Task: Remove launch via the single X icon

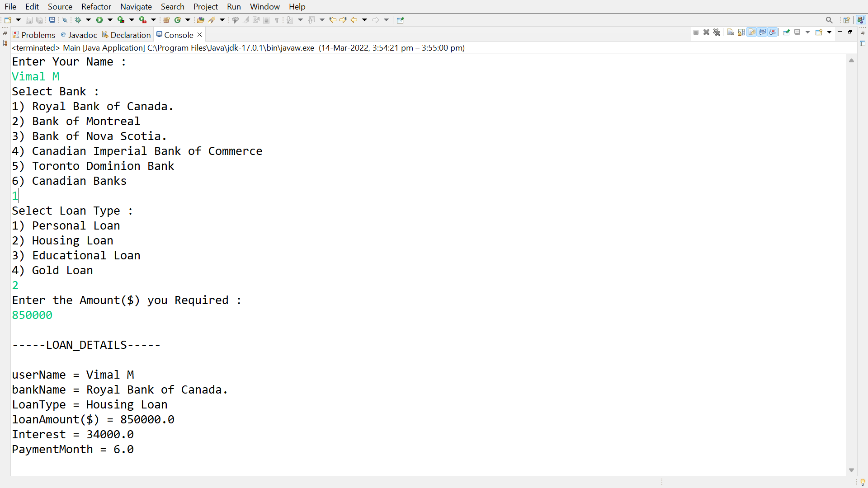Action: pyautogui.click(x=706, y=32)
